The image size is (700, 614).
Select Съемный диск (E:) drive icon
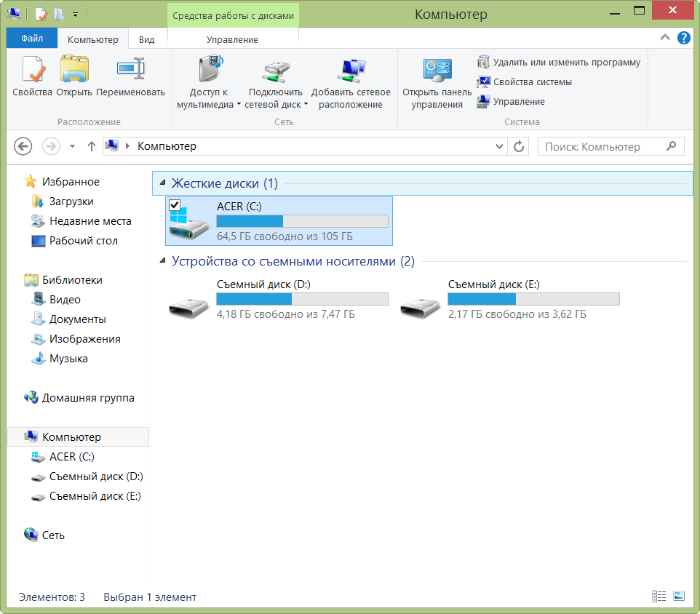pyautogui.click(x=420, y=308)
